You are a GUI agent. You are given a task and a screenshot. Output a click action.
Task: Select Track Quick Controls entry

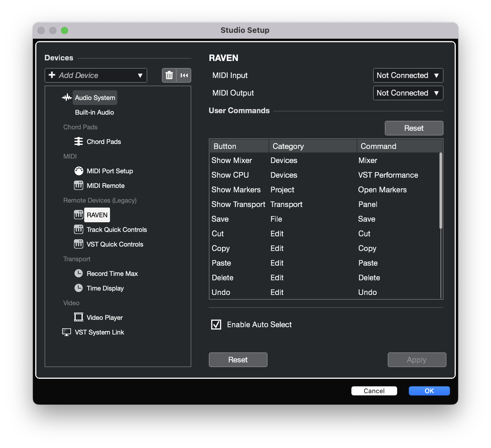point(117,230)
